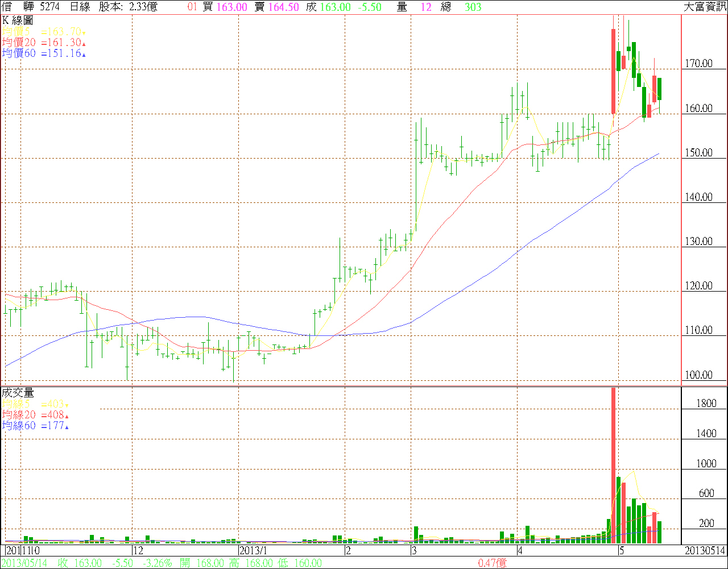Click the 0.47億 turnover value in status bar
Image resolution: width=728 pixels, height=569 pixels.
click(x=492, y=563)
